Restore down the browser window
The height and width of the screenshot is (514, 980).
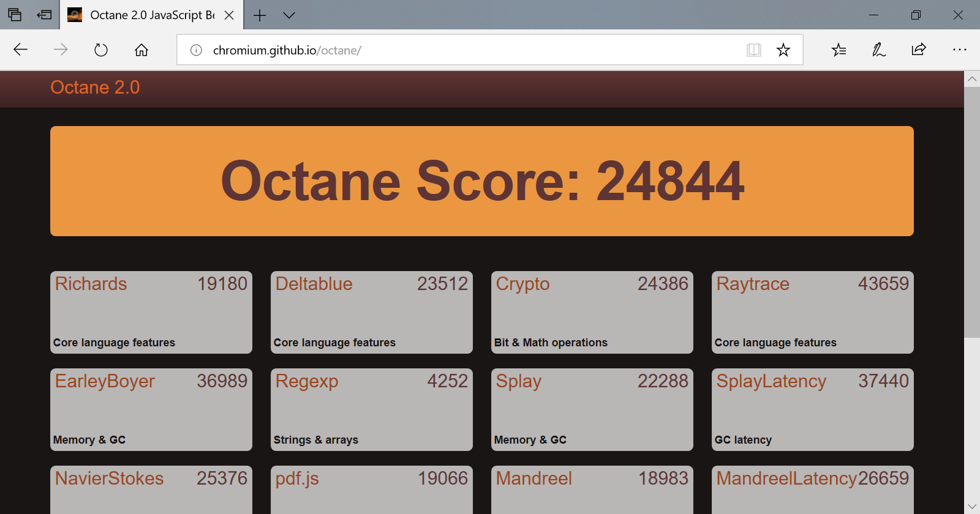(x=916, y=15)
